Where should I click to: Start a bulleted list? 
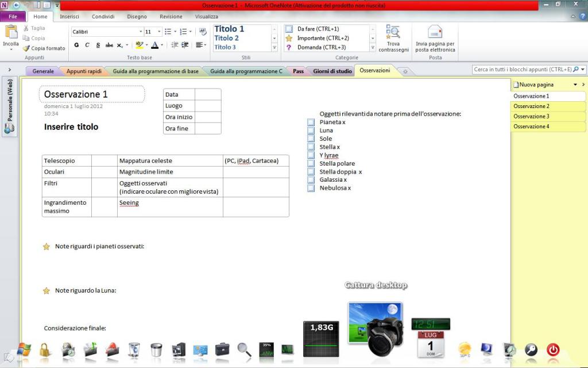(x=168, y=32)
